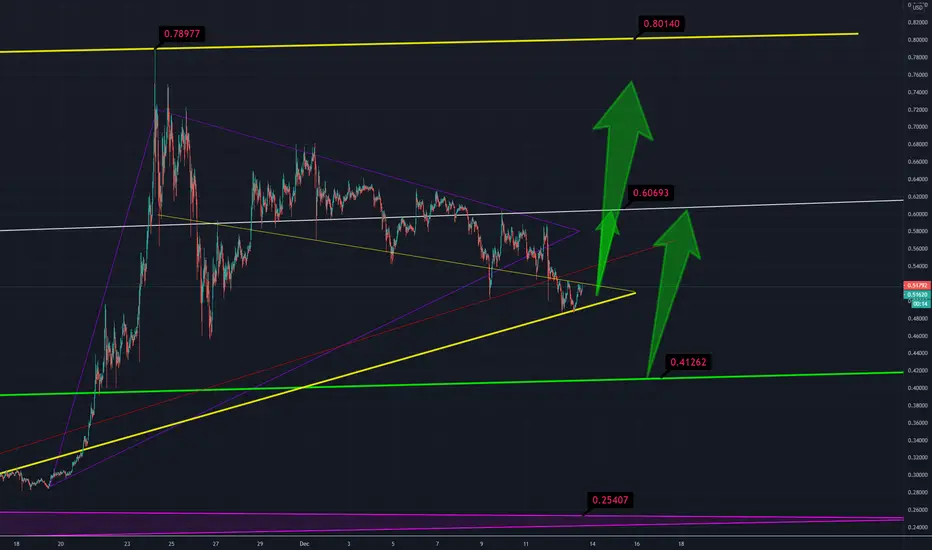
Task: Click date 7 on the time axis
Action: click(x=437, y=544)
